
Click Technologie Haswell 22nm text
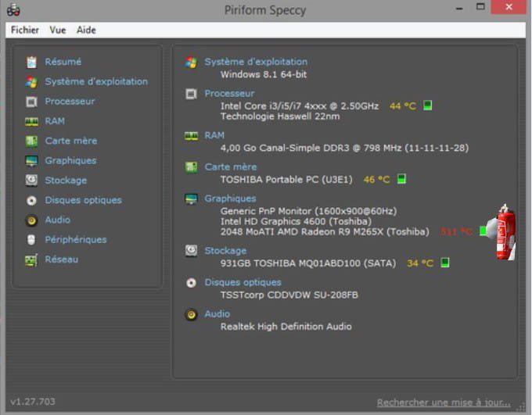click(280, 116)
